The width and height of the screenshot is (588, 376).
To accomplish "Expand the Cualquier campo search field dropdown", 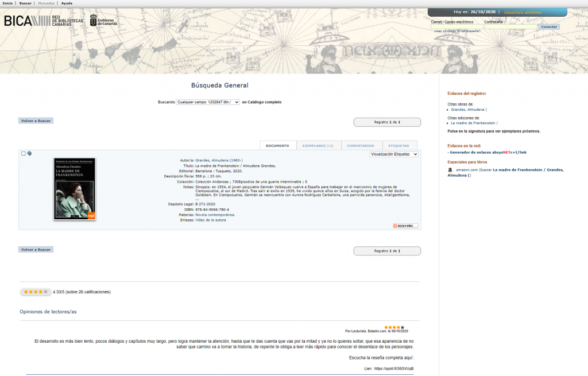I will (x=207, y=102).
